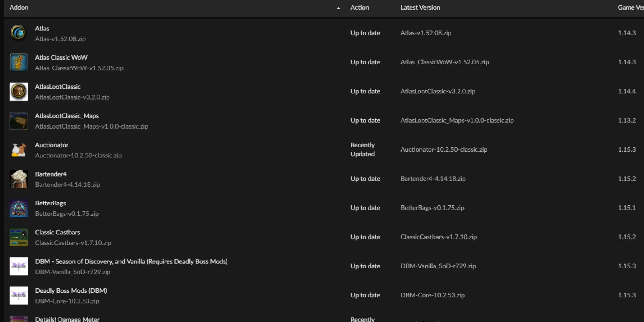
Task: Open the Atlas addon name
Action: (42, 28)
